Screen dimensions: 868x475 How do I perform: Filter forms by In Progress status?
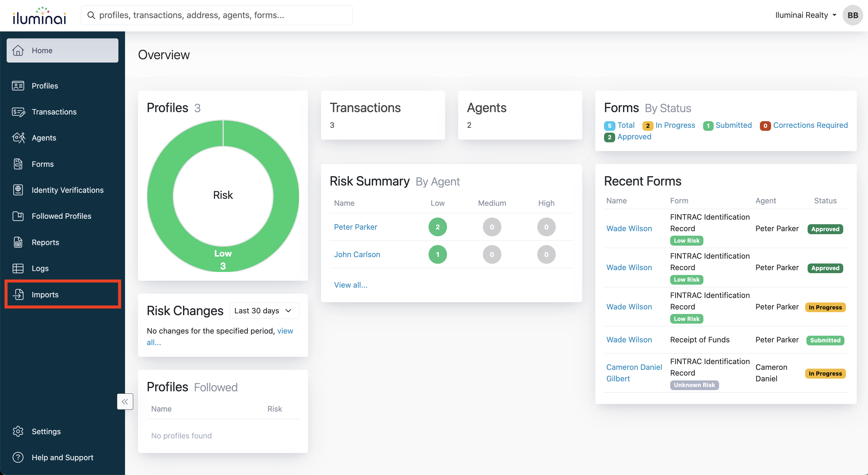pyautogui.click(x=675, y=125)
